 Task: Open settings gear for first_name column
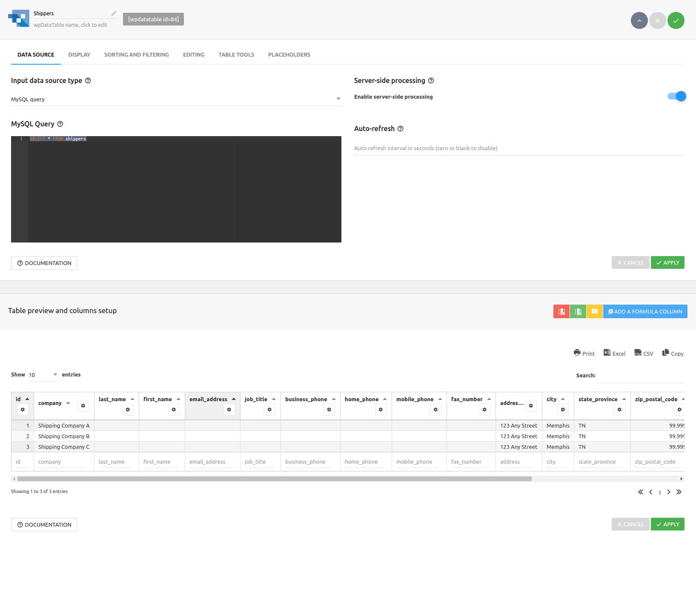174,410
